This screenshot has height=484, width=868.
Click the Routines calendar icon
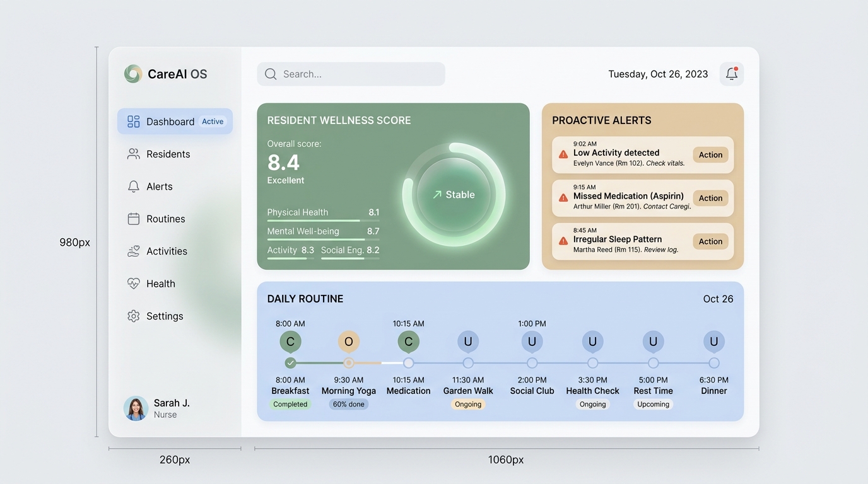click(x=133, y=219)
